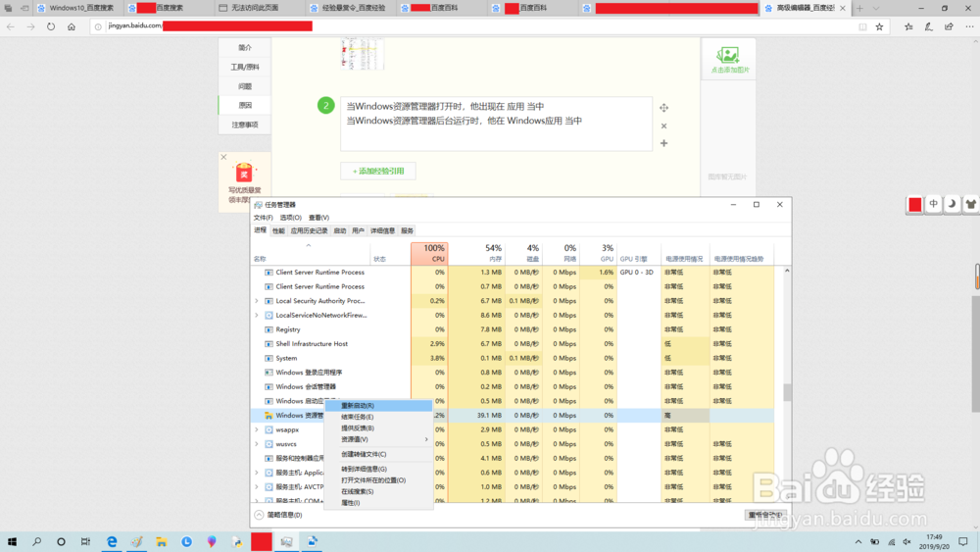Open reading view icon in address bar
Viewport: 980px width, 552px height.
click(x=862, y=26)
